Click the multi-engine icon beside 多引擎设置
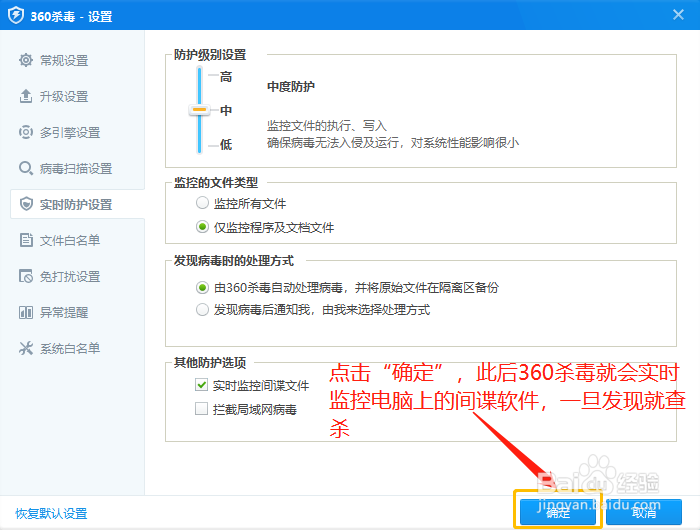The height and width of the screenshot is (530, 700). [26, 132]
